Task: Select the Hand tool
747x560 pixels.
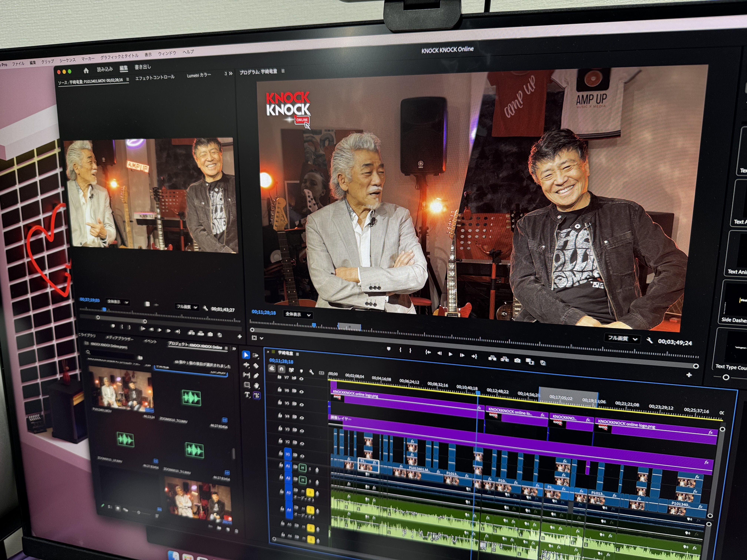Action: point(257,386)
